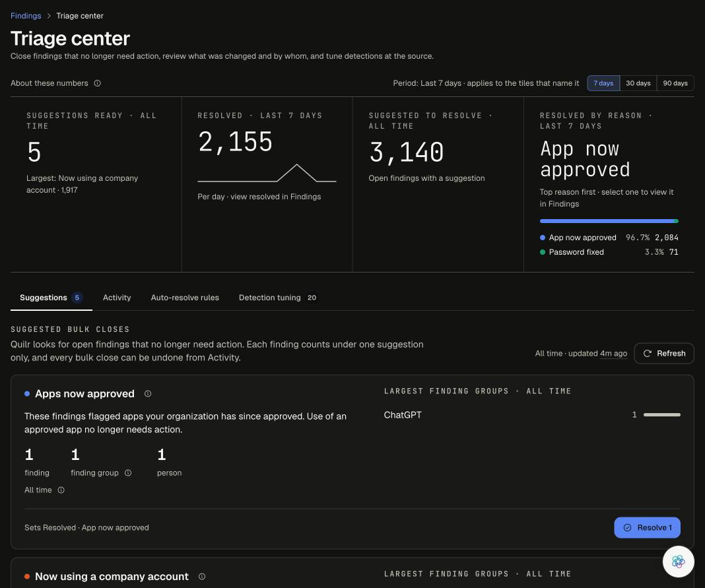Click the blue App now approved legend dot
The height and width of the screenshot is (588, 705).
(543, 238)
